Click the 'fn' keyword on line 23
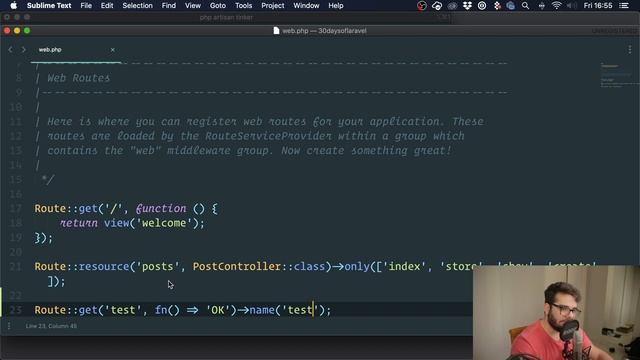The image size is (640, 360). pyautogui.click(x=161, y=310)
